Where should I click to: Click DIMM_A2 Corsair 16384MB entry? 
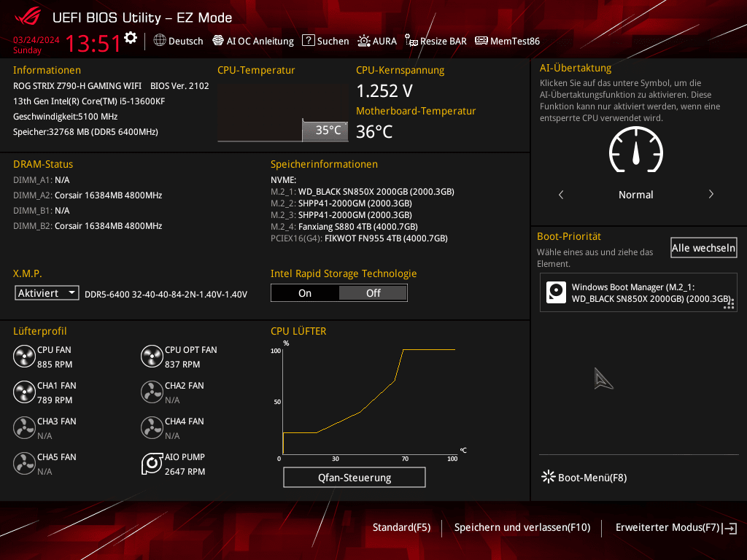point(88,195)
